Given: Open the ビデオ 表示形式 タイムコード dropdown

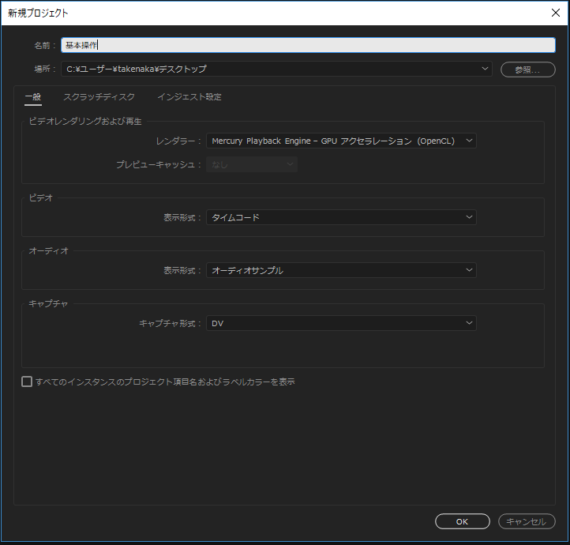Looking at the screenshot, I should [x=341, y=217].
